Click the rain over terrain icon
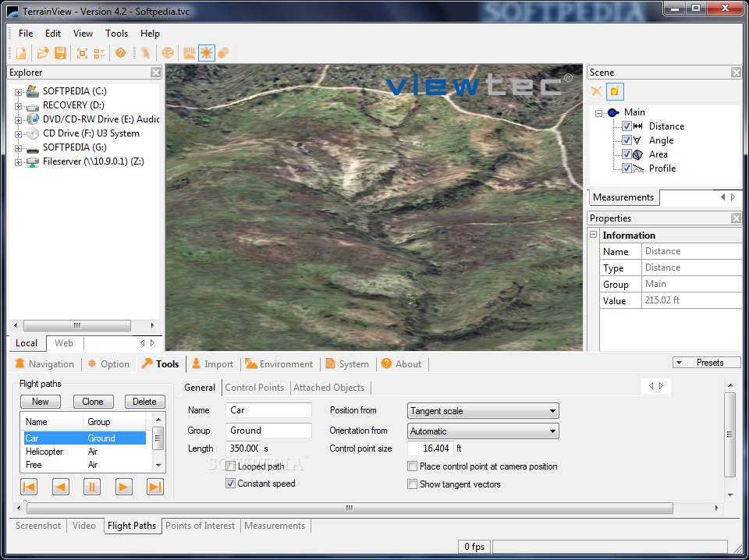This screenshot has width=749, height=560. pyautogui.click(x=190, y=52)
